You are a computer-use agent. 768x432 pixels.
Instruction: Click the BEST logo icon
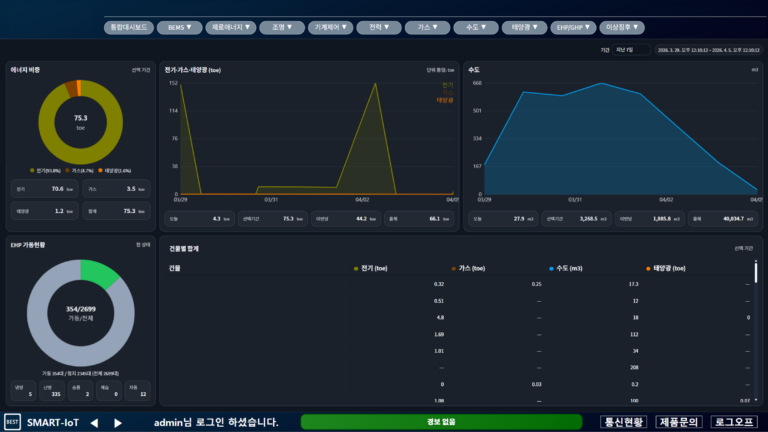click(13, 422)
